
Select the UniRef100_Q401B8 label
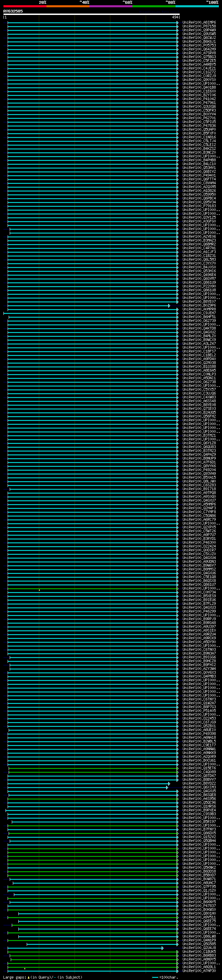tap(199, 88)
